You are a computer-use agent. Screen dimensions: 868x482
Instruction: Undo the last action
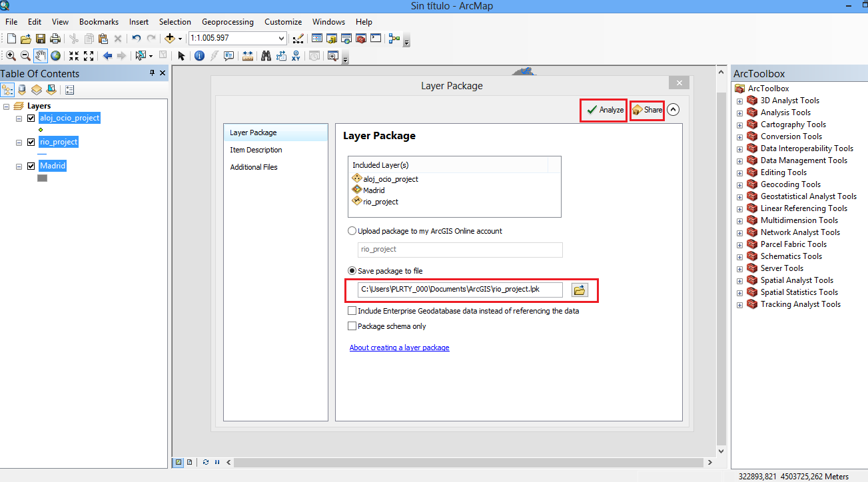point(137,39)
